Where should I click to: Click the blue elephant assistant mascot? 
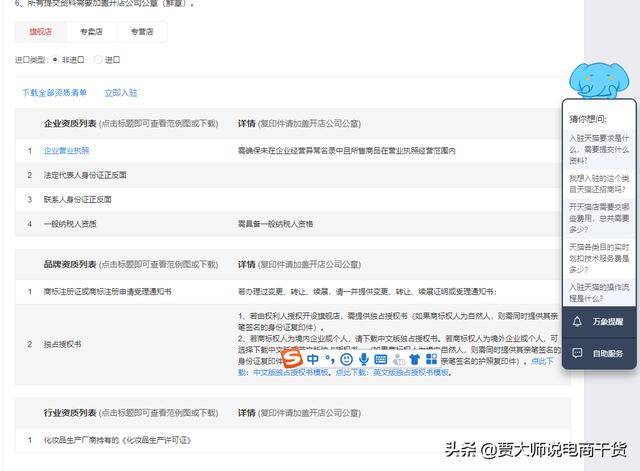[x=599, y=80]
